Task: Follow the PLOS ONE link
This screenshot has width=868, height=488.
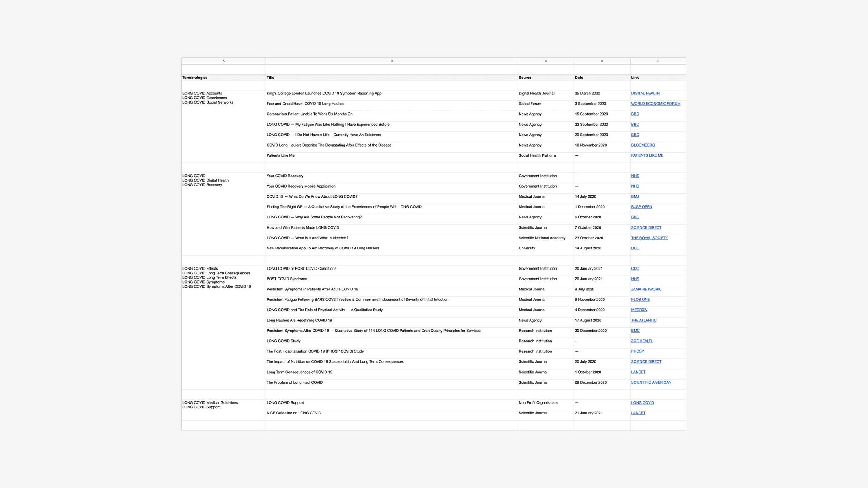Action: [640, 300]
